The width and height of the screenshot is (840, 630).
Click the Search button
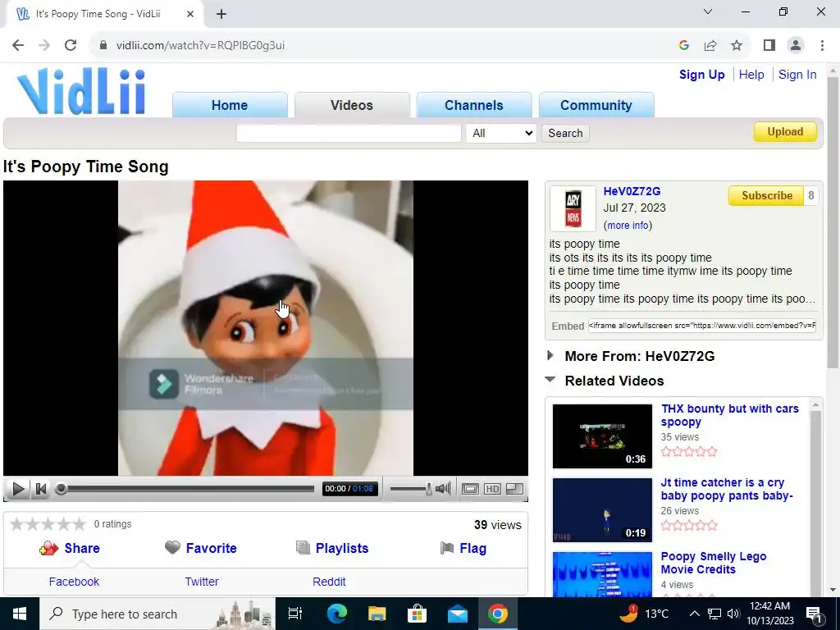(565, 133)
